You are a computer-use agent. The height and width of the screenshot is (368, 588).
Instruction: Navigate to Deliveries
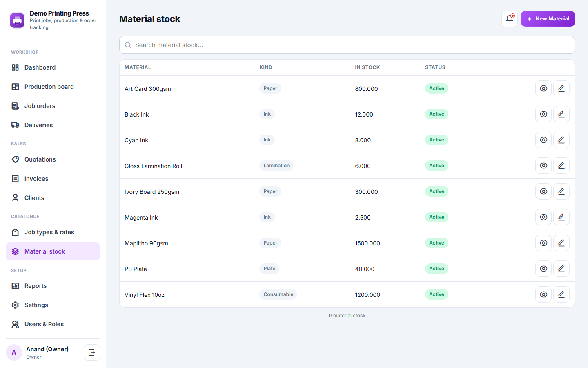click(53, 125)
